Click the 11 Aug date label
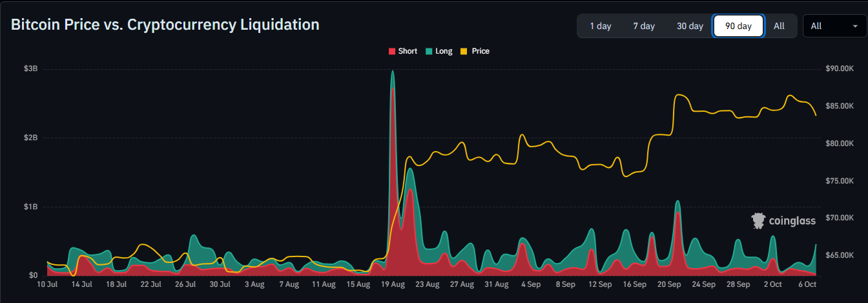 click(324, 284)
